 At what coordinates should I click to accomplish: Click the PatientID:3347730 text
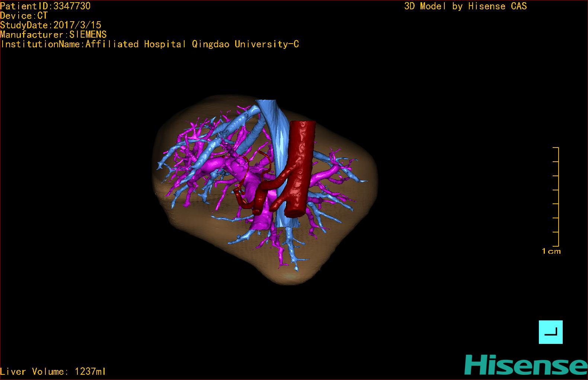[45, 6]
